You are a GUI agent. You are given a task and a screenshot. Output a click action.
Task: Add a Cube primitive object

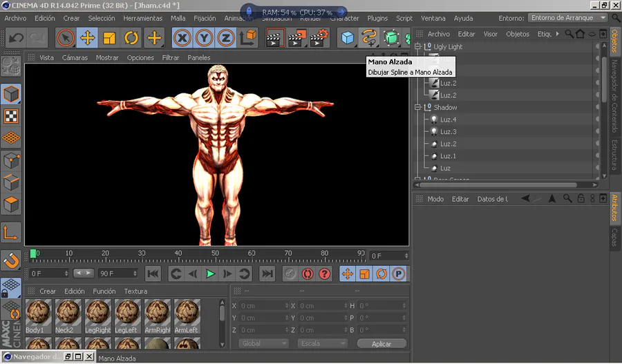pyautogui.click(x=348, y=38)
